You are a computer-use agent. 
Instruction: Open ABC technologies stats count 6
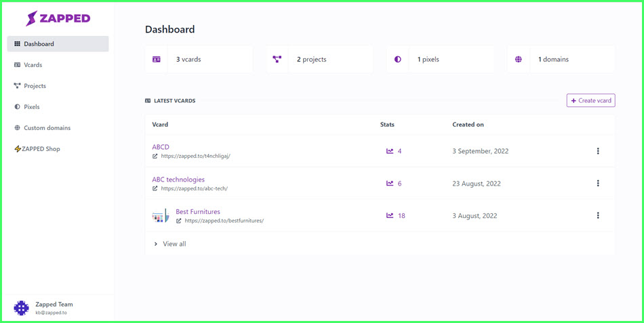[x=400, y=184]
